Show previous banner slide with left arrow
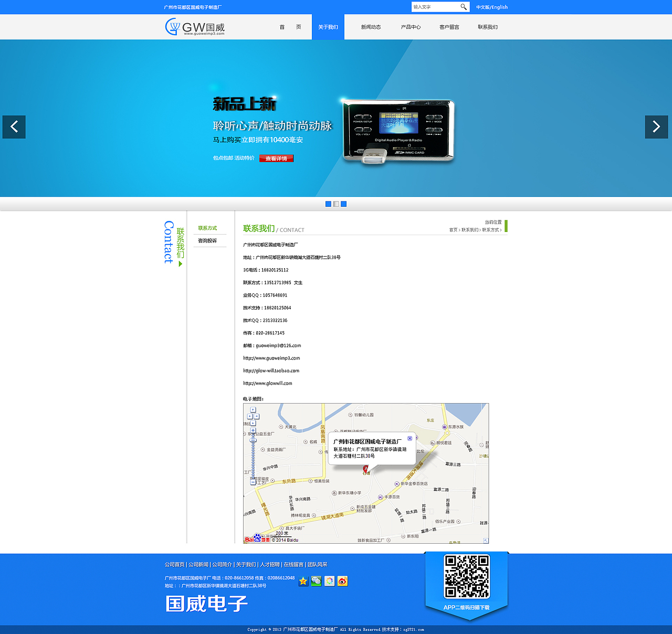 [x=14, y=126]
